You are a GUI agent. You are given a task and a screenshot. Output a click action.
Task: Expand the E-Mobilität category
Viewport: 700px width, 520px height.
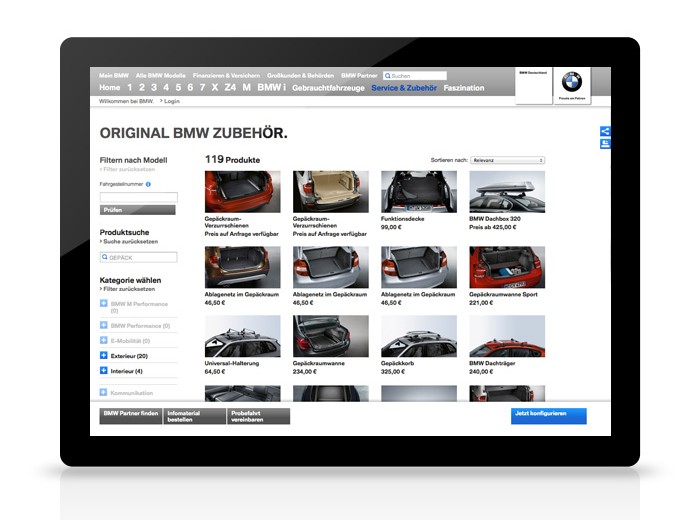(x=104, y=341)
